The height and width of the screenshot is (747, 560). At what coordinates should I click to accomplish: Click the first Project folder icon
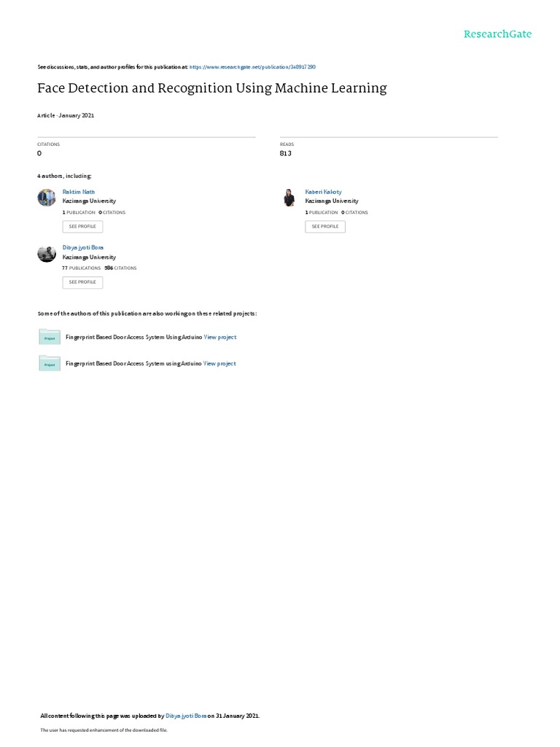[50, 337]
